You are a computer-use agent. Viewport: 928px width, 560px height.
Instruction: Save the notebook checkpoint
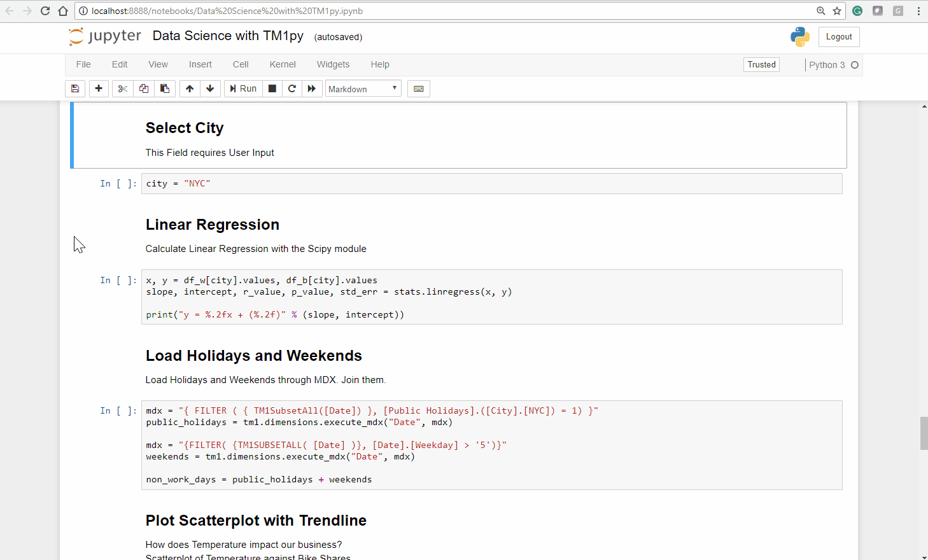75,88
